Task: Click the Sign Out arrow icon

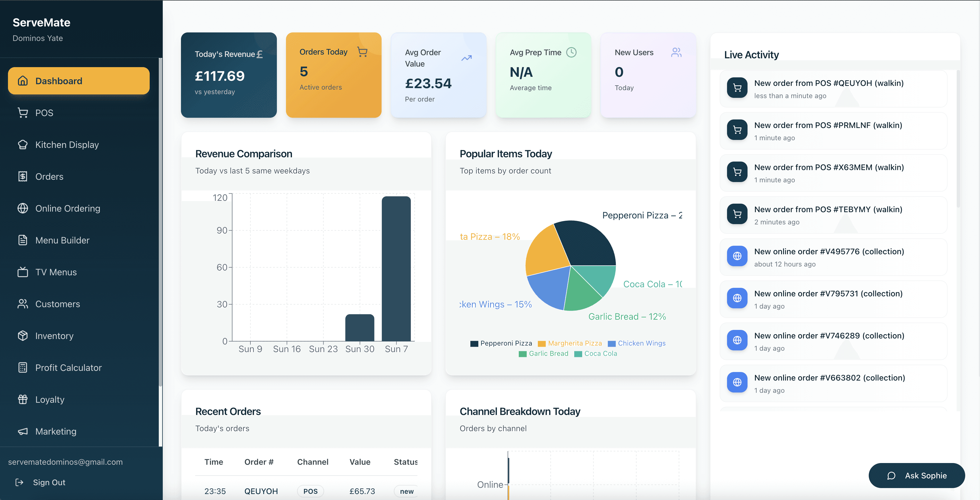Action: (19, 482)
